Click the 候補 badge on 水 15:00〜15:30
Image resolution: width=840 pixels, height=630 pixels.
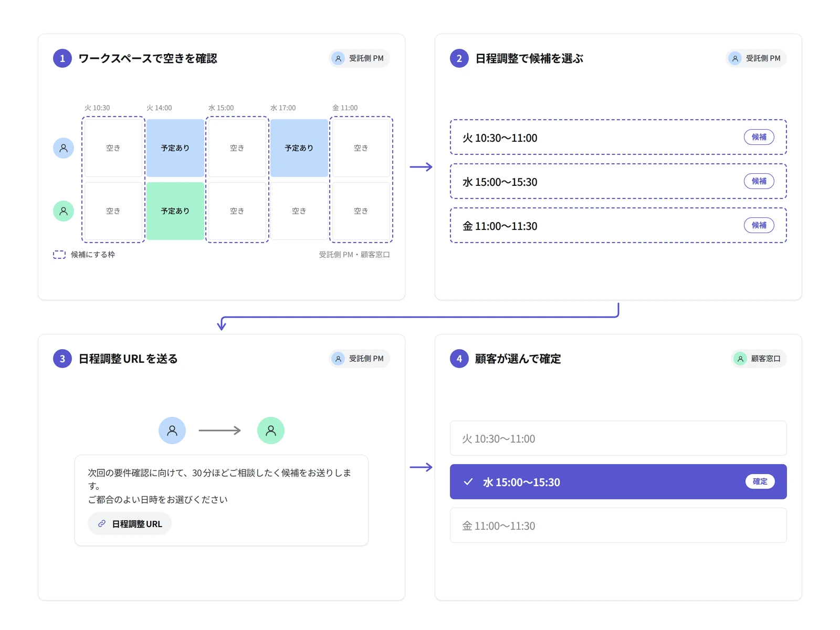(x=759, y=181)
